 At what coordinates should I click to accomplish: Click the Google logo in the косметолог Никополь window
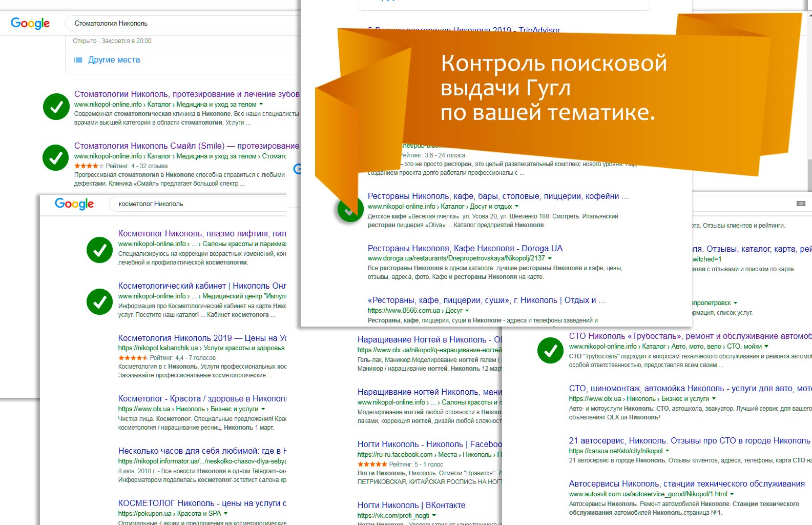pos(74,204)
